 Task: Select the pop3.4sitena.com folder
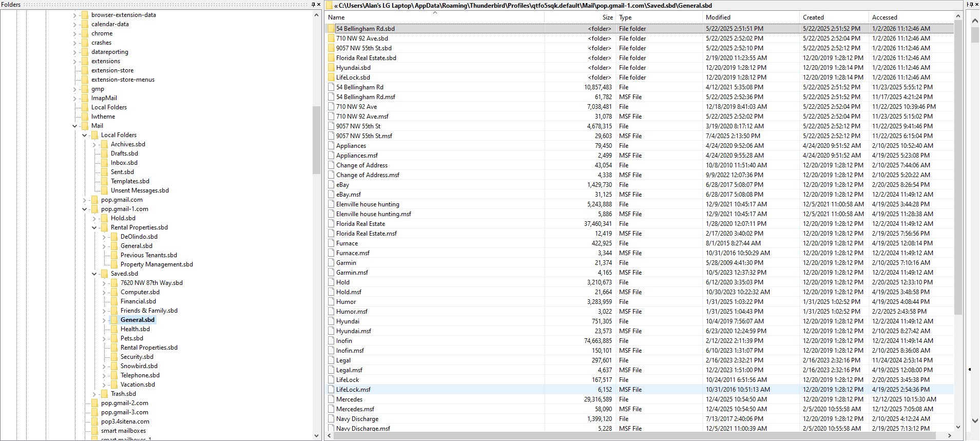[x=125, y=421]
